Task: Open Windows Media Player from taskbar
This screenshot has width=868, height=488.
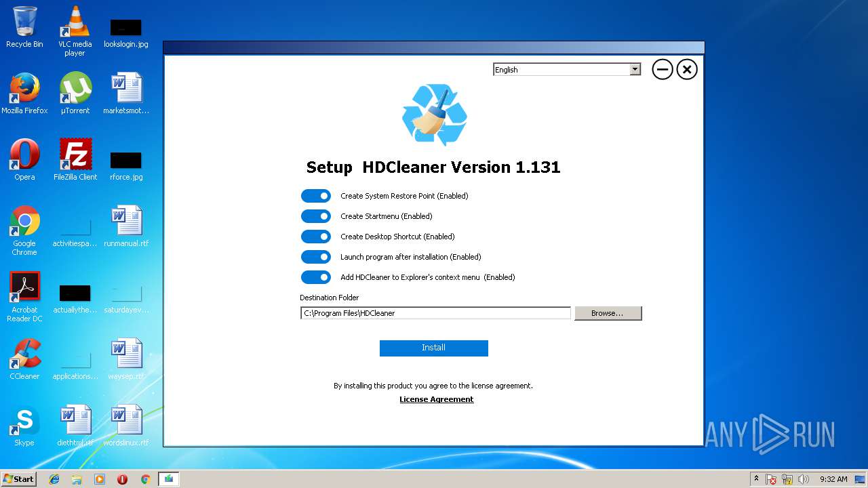Action: coord(100,479)
